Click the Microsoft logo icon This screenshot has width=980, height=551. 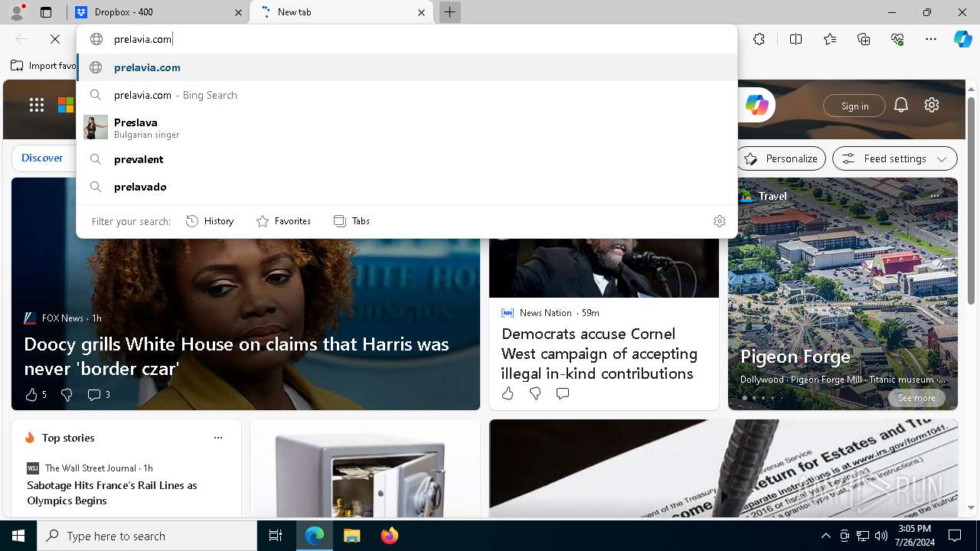coord(66,105)
